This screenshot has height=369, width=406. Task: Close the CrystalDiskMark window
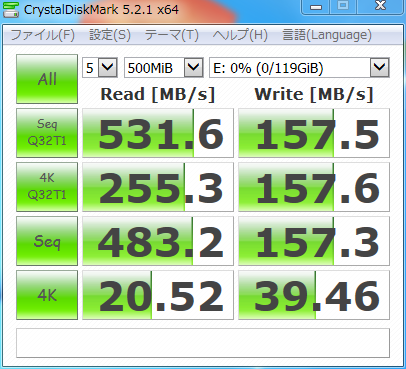coord(381,6)
